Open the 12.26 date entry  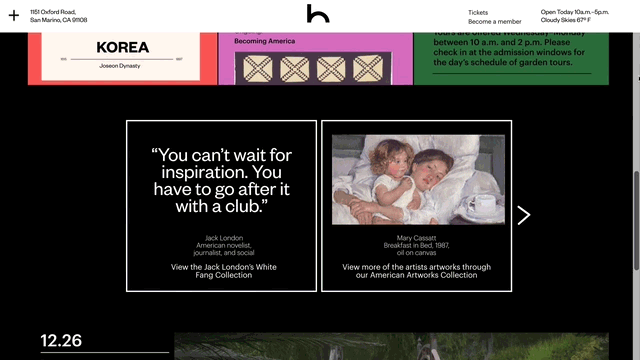coord(61,340)
